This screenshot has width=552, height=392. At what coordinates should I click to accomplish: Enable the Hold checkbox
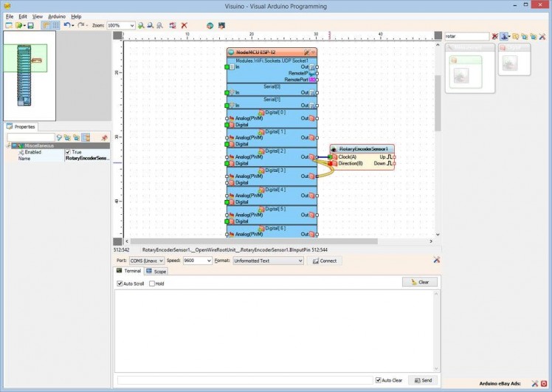coord(152,283)
